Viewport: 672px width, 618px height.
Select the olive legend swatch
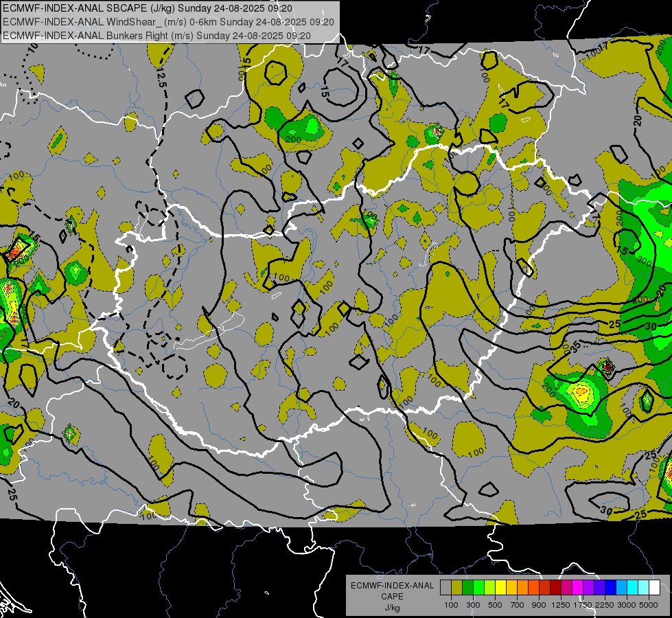456,588
